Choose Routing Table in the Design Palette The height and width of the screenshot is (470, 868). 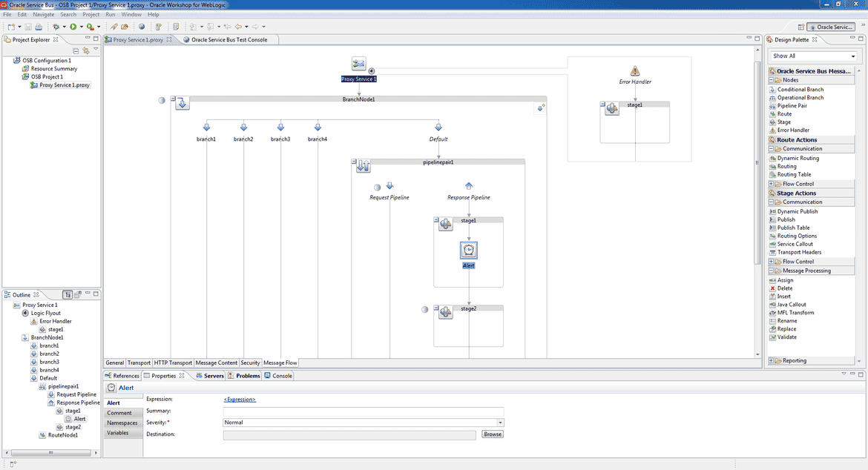click(x=794, y=175)
